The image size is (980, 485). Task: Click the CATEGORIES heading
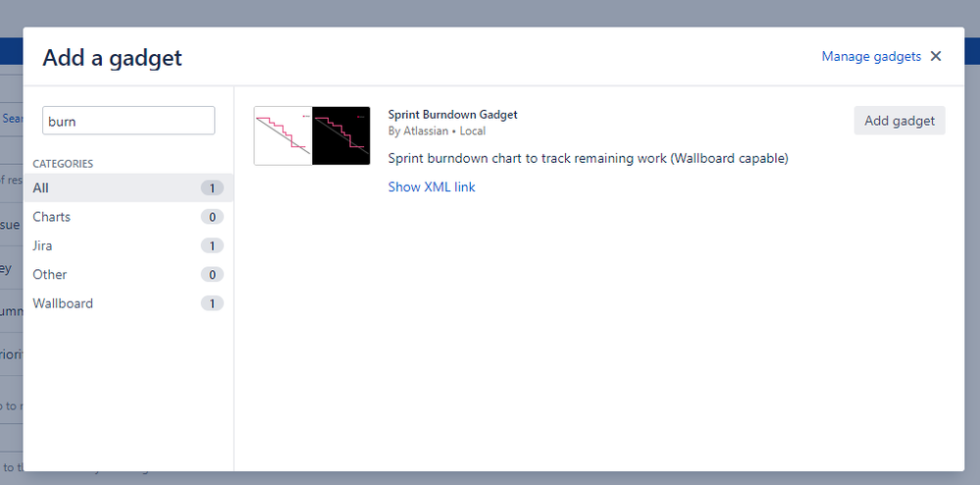(x=63, y=164)
